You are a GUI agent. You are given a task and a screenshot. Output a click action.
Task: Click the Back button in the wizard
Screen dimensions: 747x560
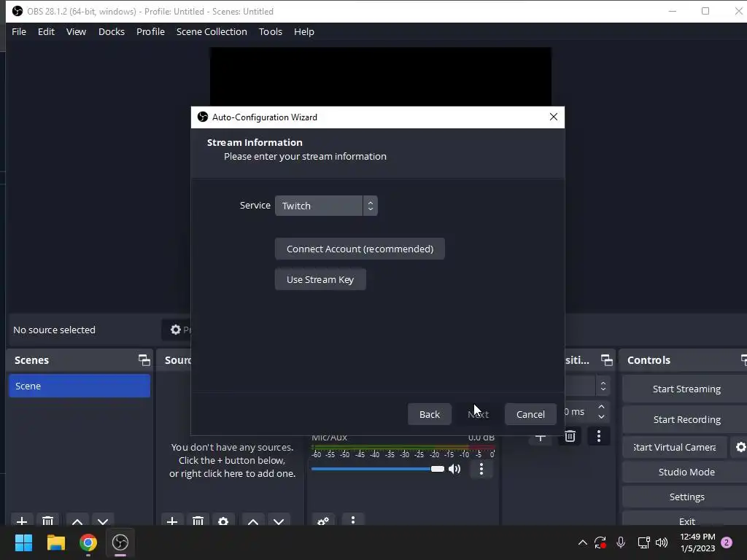click(429, 414)
